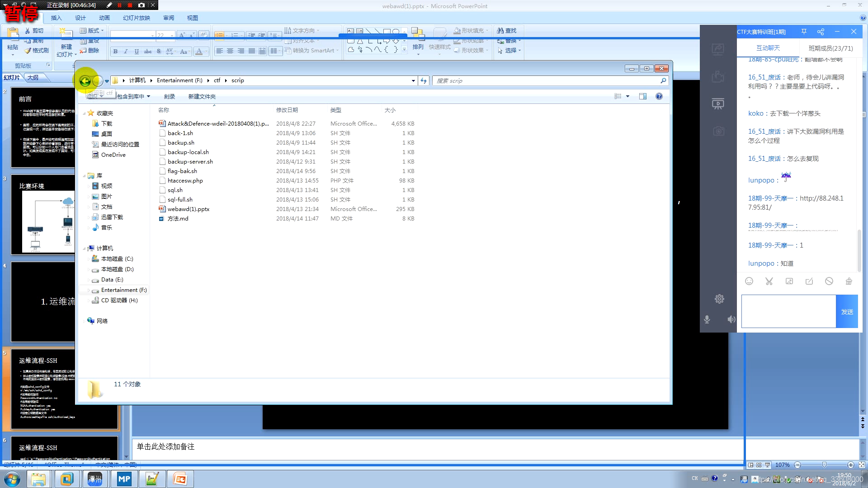Viewport: 868px width, 488px height.
Task: Click emoji icon in chat toolbar
Action: 749,281
